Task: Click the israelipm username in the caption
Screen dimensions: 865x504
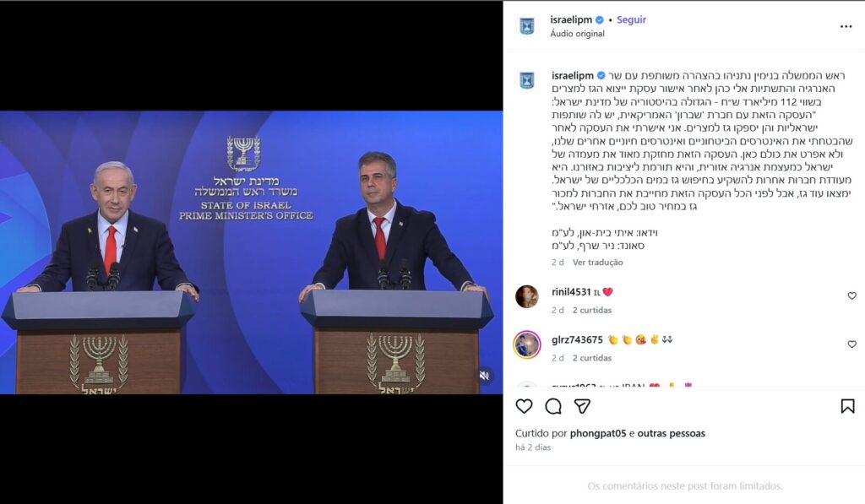Action: (573, 75)
